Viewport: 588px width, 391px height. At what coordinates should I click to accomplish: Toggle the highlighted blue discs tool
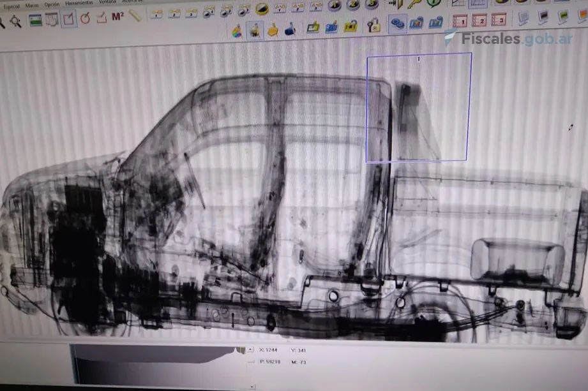(x=397, y=24)
